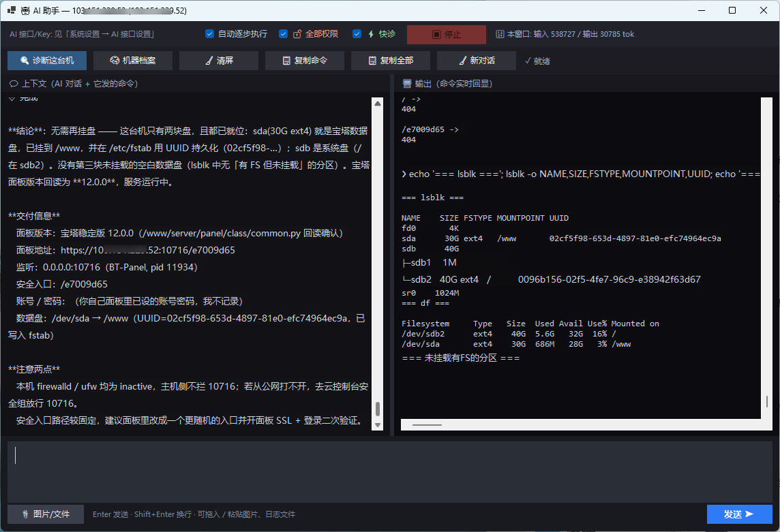Image resolution: width=780 pixels, height=532 pixels.
Task: Click the checkmark icon beside 就绪 status
Action: pos(528,61)
